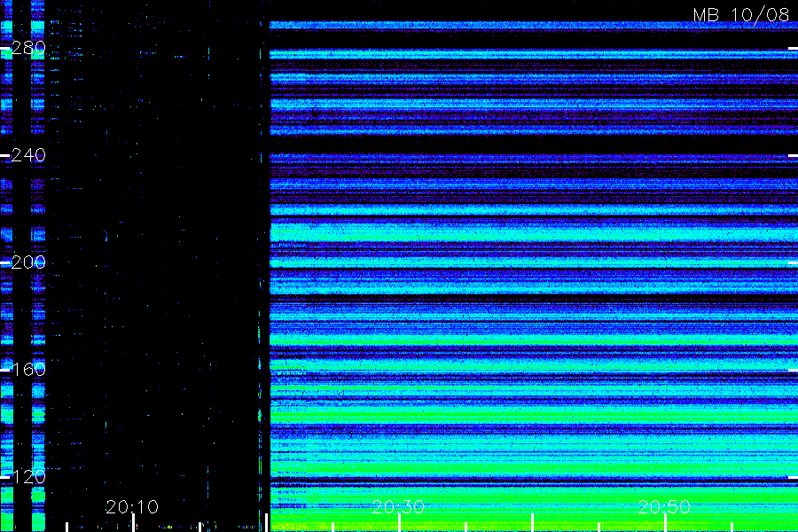Click the 240 frequency axis label
Screen dimensions: 798x532
(x=28, y=155)
